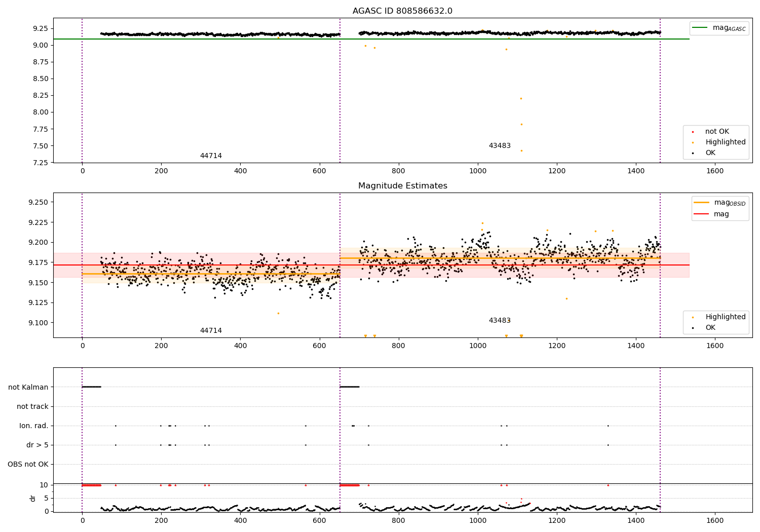Click the '43483' label in Magnitude Estimates plot

500,320
